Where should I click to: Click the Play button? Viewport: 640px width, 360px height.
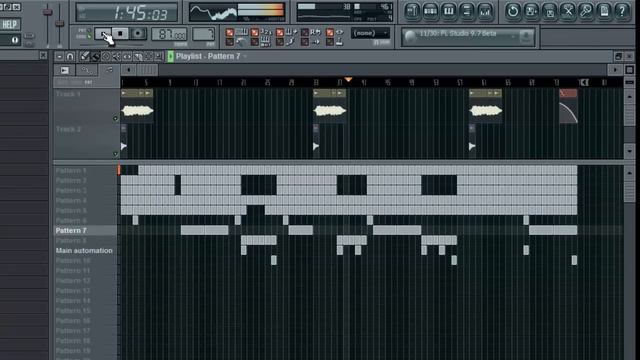pos(103,34)
